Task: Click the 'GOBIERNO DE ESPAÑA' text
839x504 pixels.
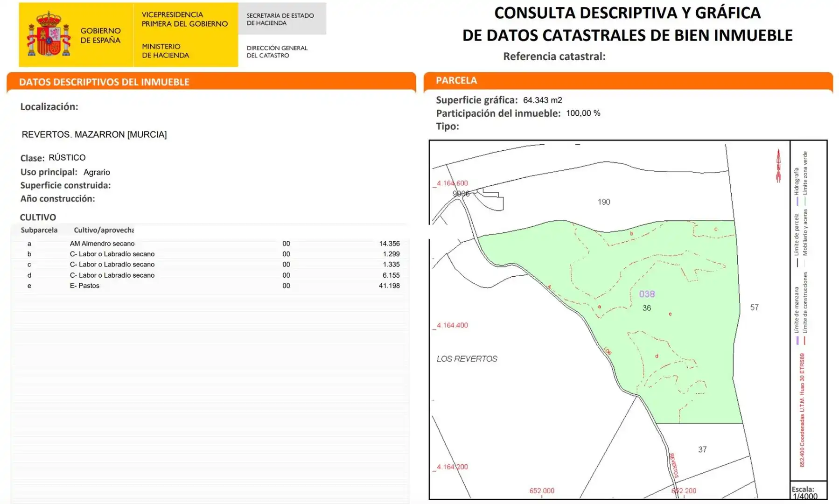Action: pos(100,35)
